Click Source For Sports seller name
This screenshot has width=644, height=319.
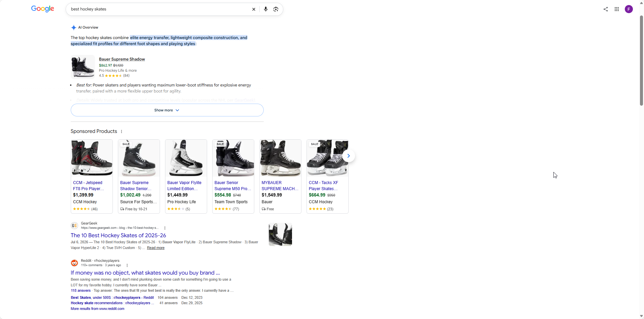coord(138,202)
